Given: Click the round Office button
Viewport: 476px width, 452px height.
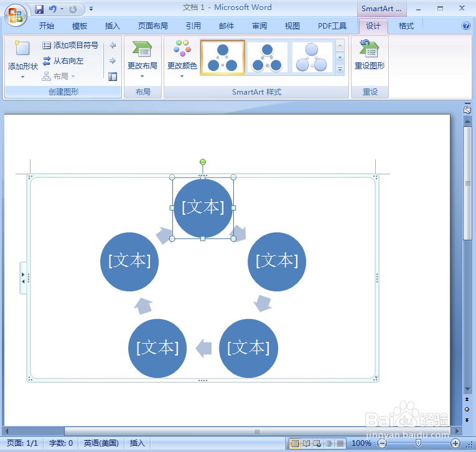Looking at the screenshot, I should tap(16, 15).
